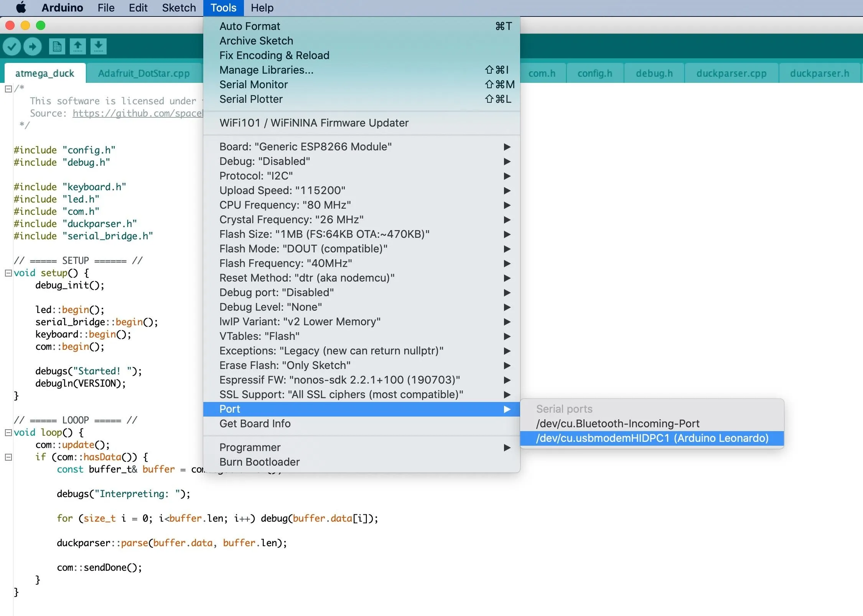The height and width of the screenshot is (616, 863).
Task: Collapse the top comment block fold marker
Action: coord(8,89)
